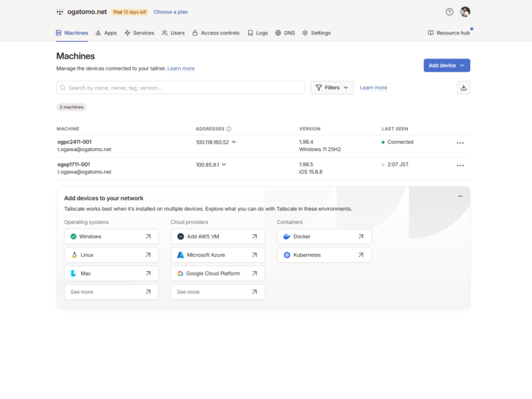Click the VERSION column header
This screenshot has height=399, width=532.
pyautogui.click(x=309, y=129)
